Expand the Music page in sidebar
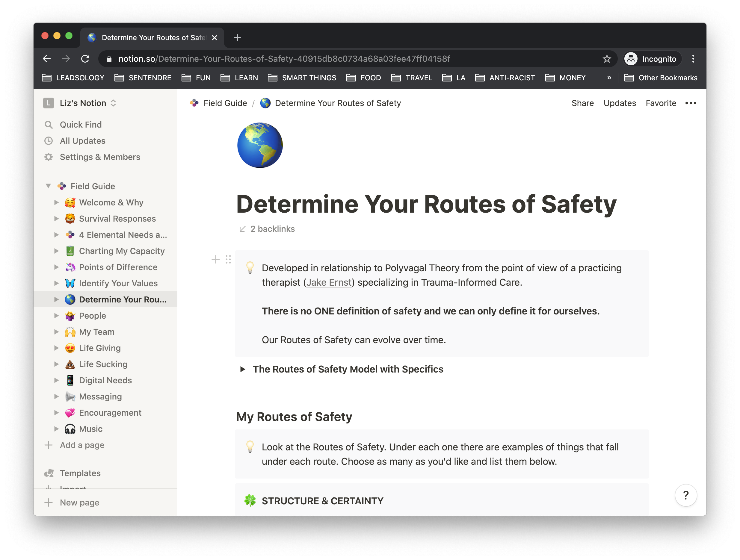The image size is (740, 560). (57, 429)
